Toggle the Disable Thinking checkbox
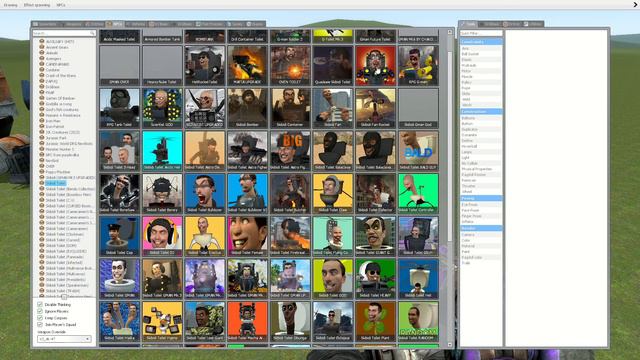 [x=40, y=304]
